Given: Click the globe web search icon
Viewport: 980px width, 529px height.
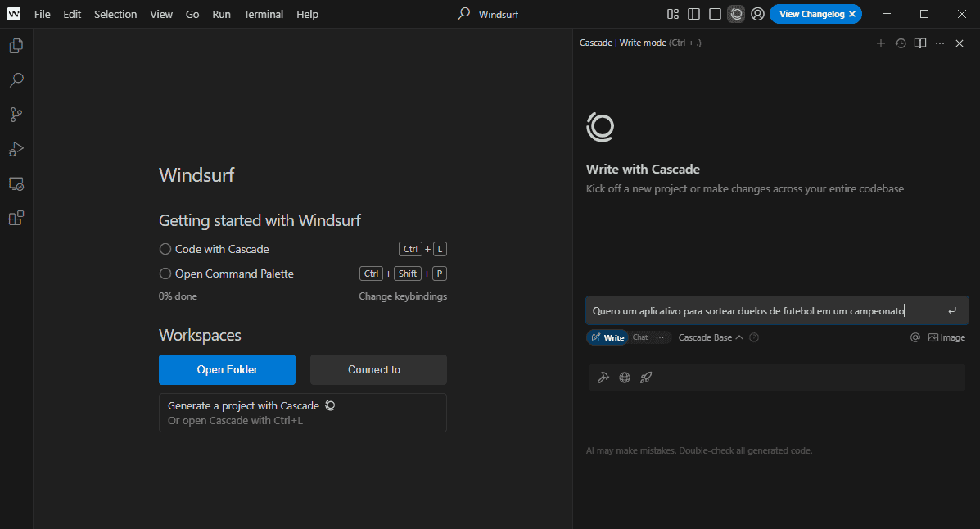Looking at the screenshot, I should pos(625,377).
